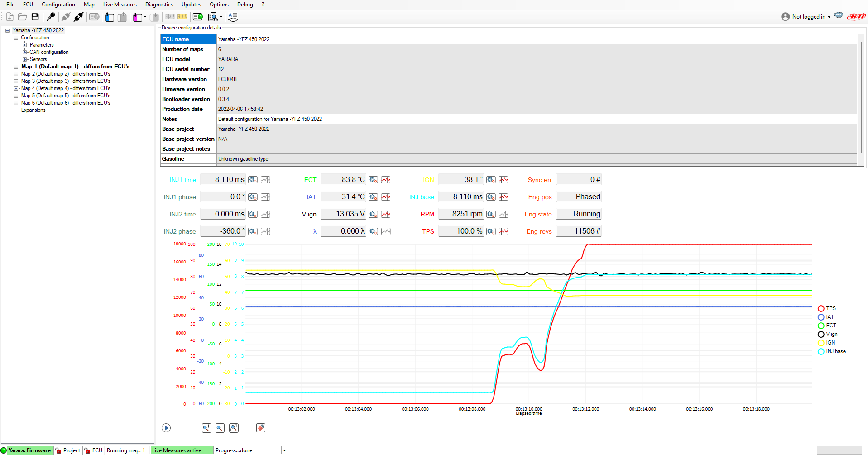The height and width of the screenshot is (455, 868).
Task: Click the IAT blue legend circle
Action: (x=821, y=317)
